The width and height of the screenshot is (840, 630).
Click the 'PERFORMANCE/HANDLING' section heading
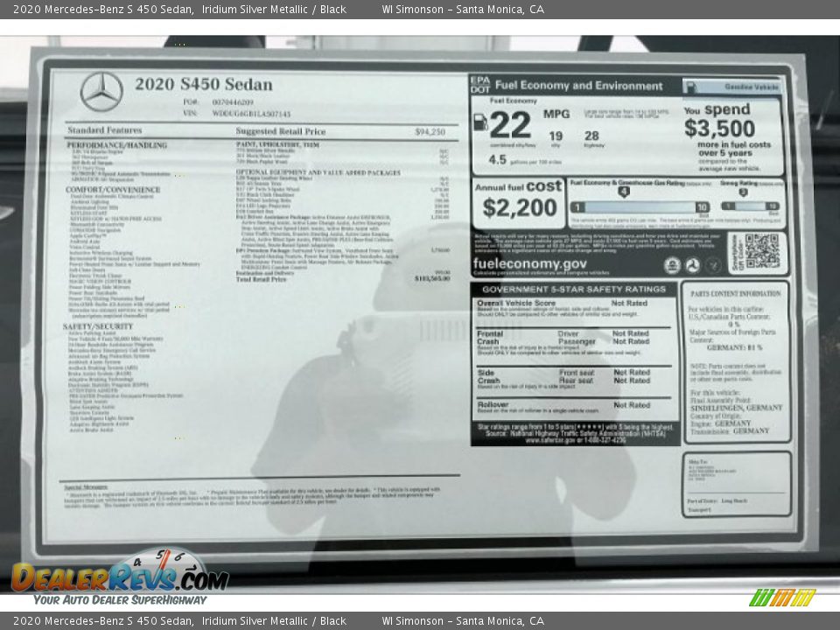116,145
